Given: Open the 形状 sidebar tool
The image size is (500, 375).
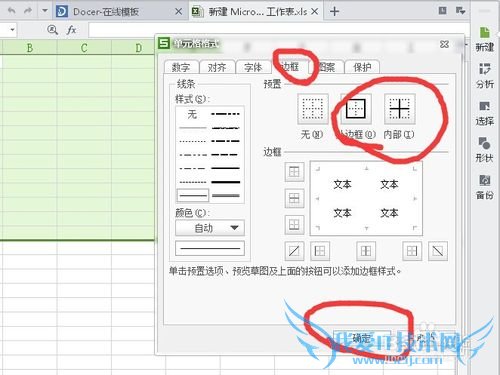Looking at the screenshot, I should [x=485, y=150].
